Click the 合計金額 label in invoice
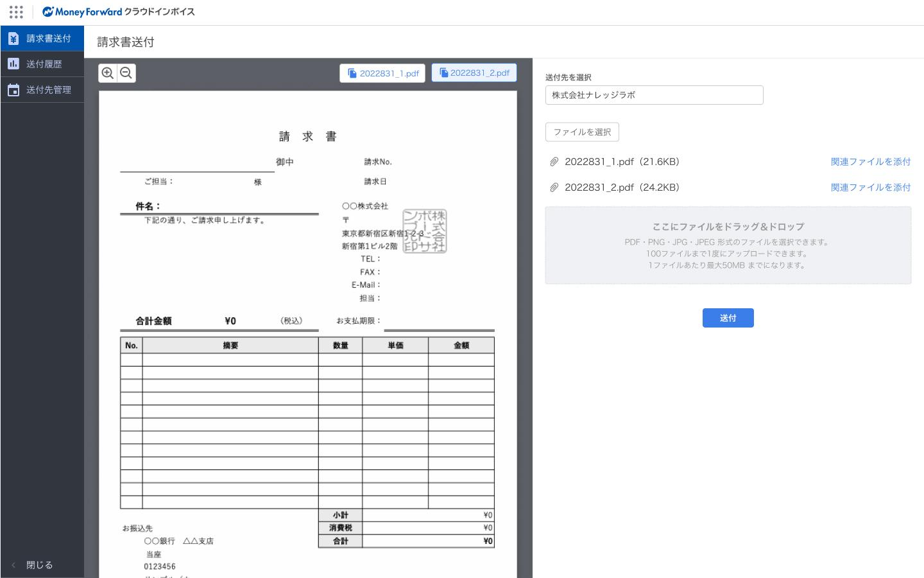 (x=153, y=321)
